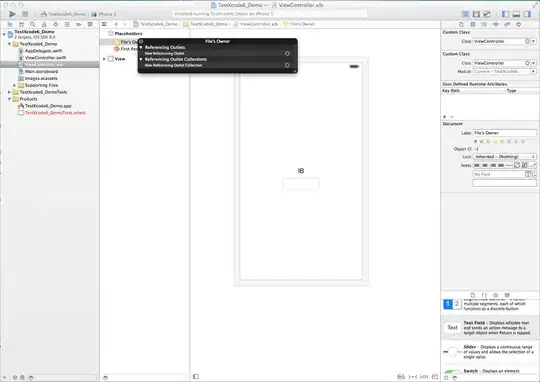The image size is (540, 382).
Task: Toggle the Utilities panel visibility
Action: pyautogui.click(x=527, y=14)
